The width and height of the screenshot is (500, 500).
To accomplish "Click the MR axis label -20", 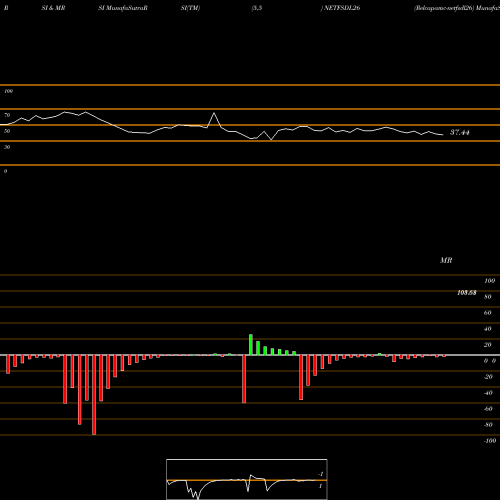I will 488,377.
